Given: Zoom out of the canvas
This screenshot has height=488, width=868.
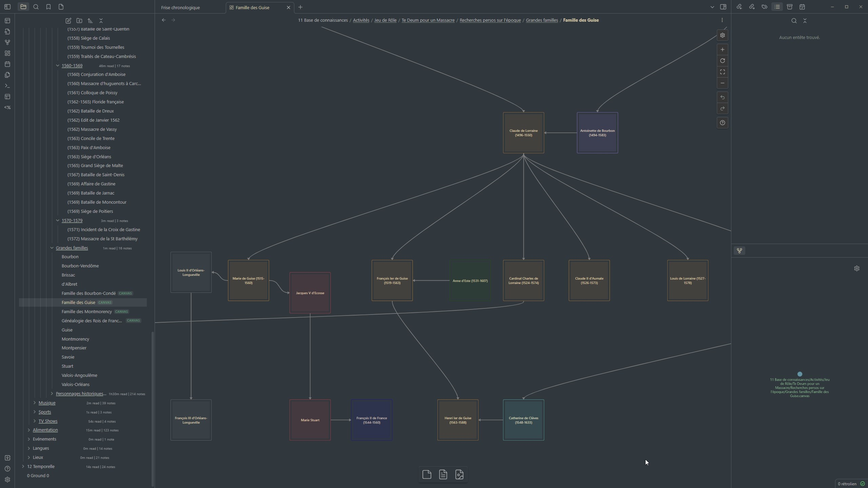Looking at the screenshot, I should click(722, 83).
